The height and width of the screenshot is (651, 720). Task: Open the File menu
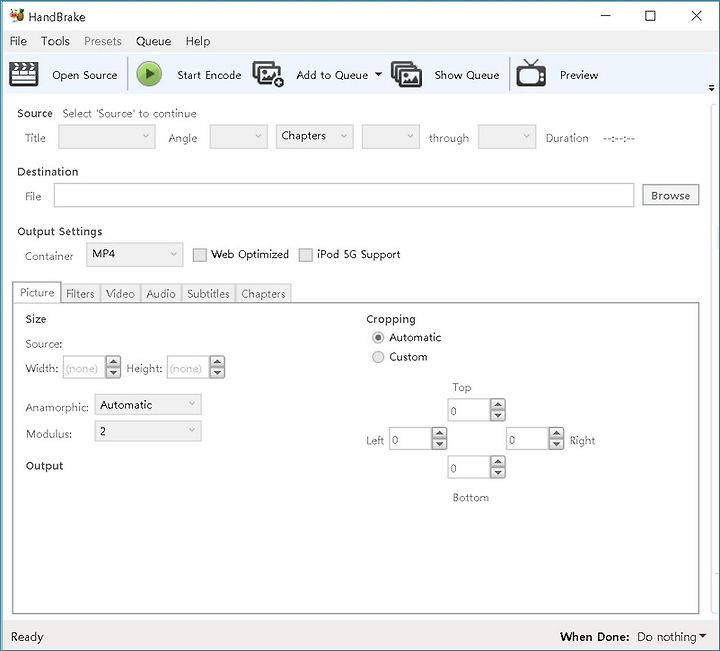[18, 41]
